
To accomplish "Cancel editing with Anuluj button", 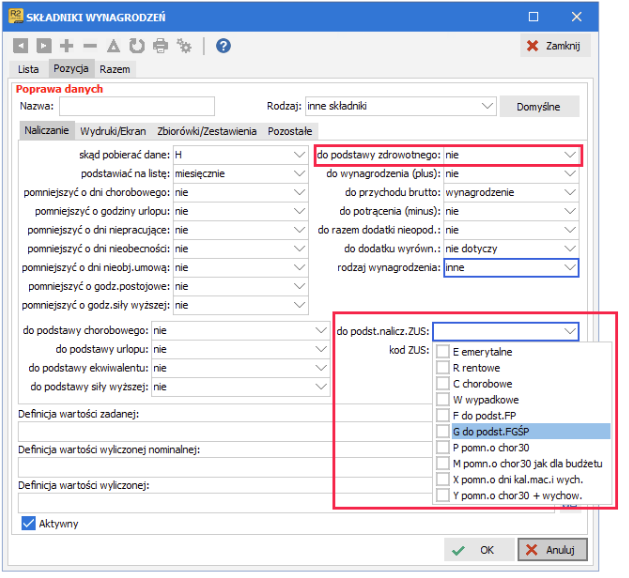I will pos(552,550).
